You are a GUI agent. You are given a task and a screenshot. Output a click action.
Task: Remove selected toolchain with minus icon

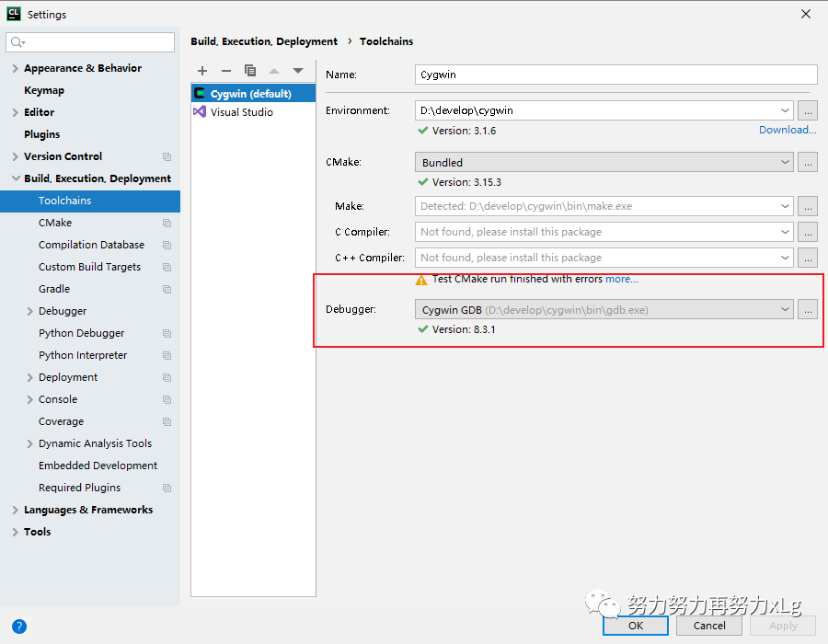(226, 71)
